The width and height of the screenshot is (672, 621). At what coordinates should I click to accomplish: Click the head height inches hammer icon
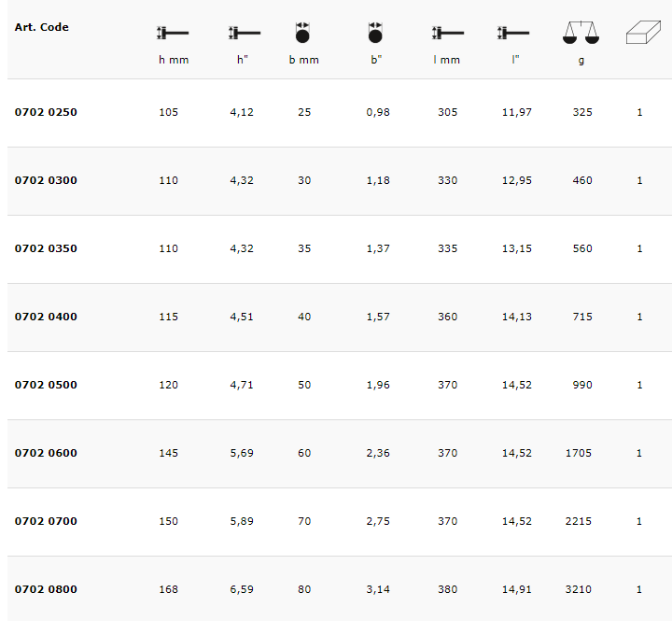(245, 34)
